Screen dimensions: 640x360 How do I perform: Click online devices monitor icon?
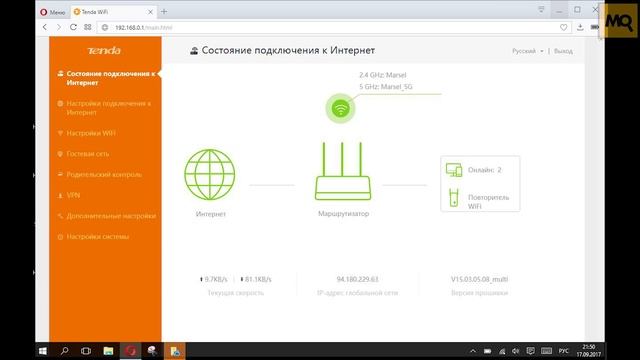click(x=454, y=170)
